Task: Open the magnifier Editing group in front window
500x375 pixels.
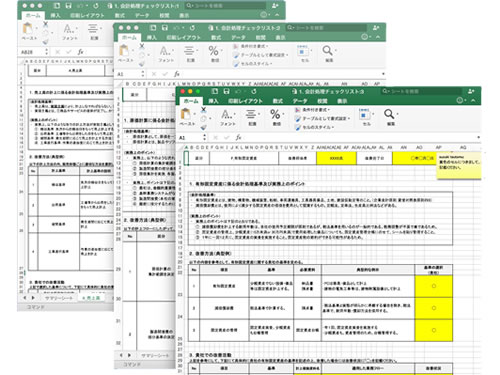Action: click(389, 114)
